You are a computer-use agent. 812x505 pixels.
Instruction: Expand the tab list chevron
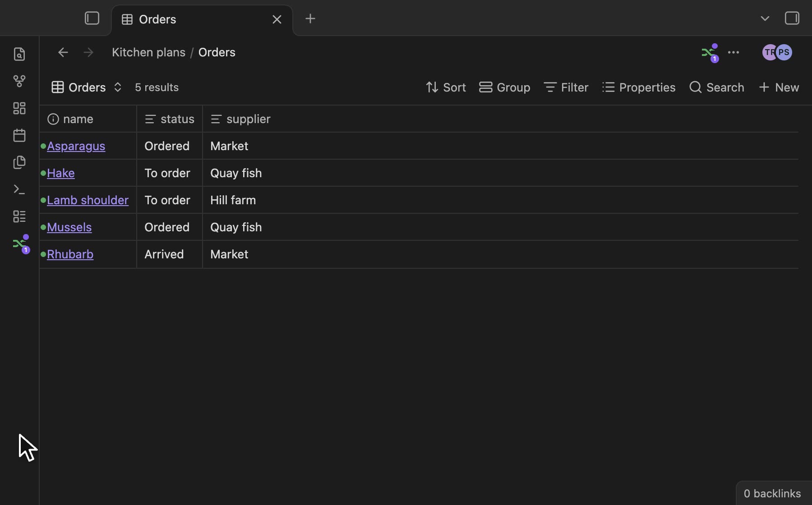pos(765,19)
